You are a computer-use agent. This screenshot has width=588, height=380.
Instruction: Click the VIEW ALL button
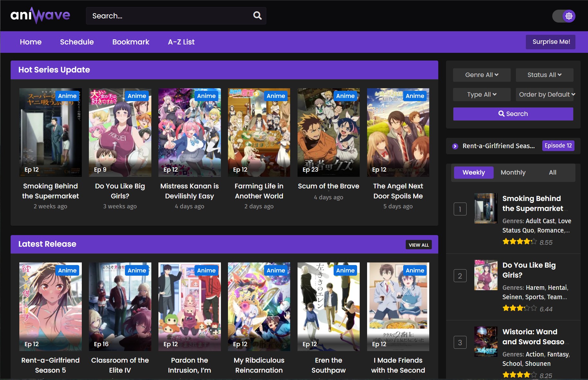419,245
